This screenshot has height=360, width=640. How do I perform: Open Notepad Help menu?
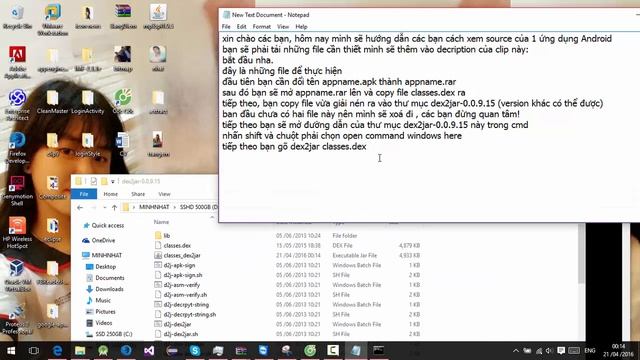point(301,27)
